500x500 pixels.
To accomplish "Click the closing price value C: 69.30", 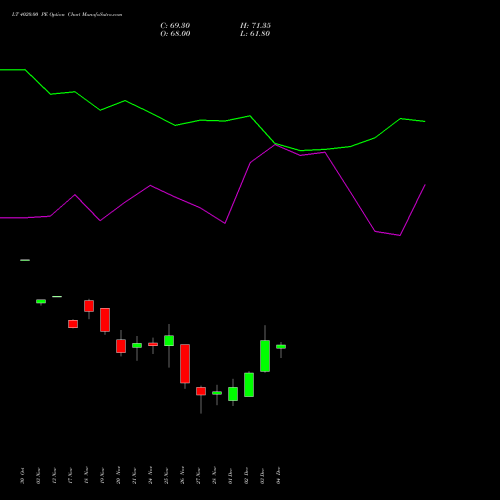I will [x=175, y=26].
